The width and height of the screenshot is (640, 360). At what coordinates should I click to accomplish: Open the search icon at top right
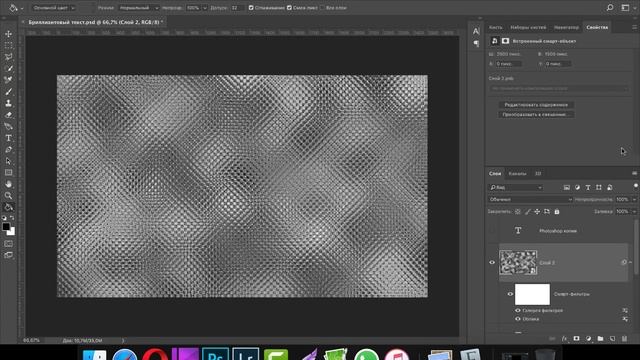(x=610, y=8)
